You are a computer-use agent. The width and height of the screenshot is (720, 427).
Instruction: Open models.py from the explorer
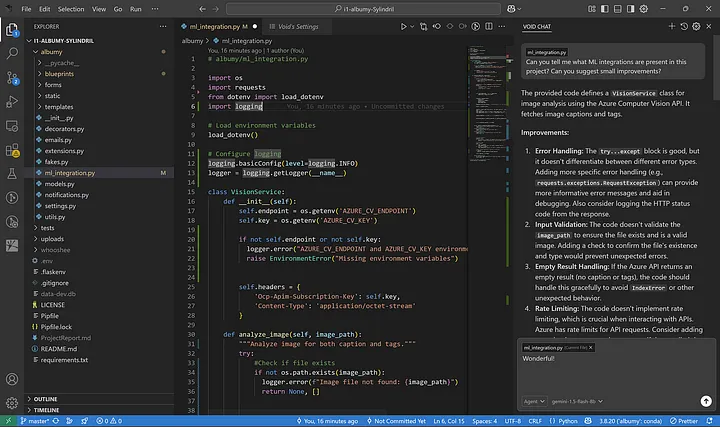[60, 184]
